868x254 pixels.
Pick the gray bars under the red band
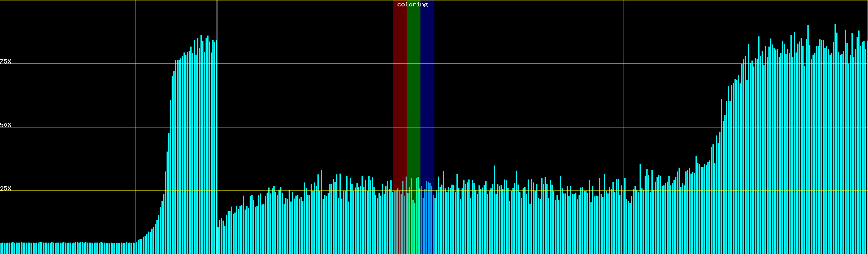(x=400, y=224)
